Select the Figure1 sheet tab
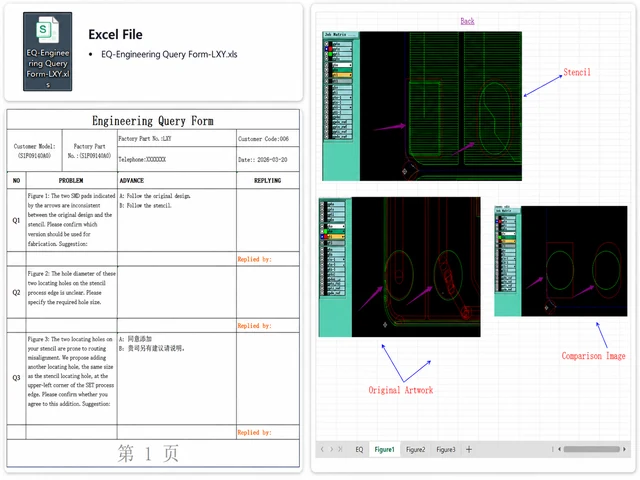This screenshot has width=640, height=480. (384, 449)
